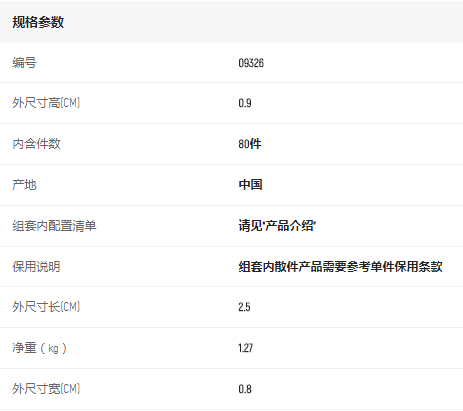
Task: Click the 80件 piece count value
Action: coord(250,144)
